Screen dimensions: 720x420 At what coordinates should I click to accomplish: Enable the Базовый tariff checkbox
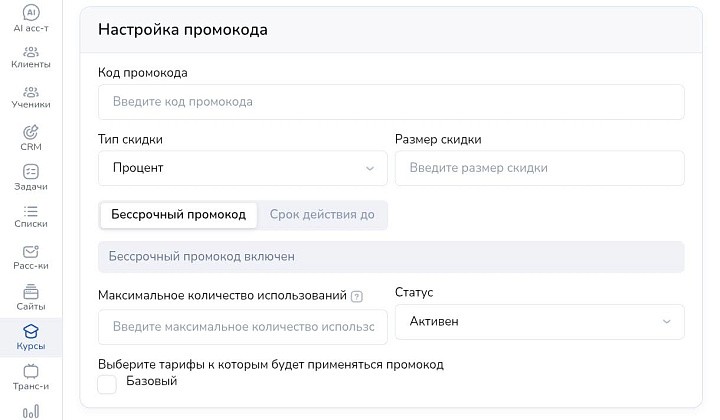(x=107, y=384)
